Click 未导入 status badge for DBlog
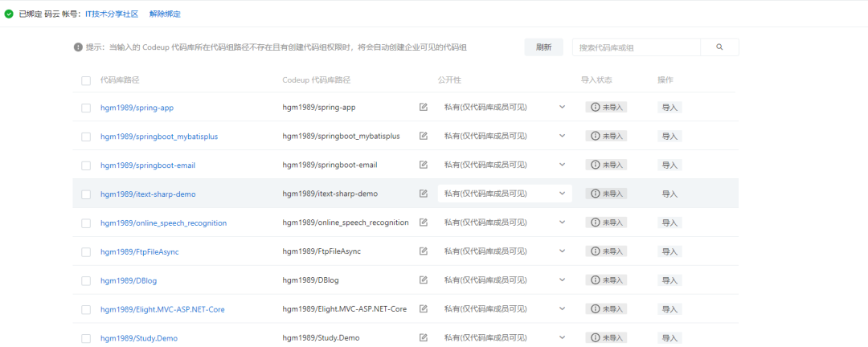868x347 pixels. click(606, 280)
